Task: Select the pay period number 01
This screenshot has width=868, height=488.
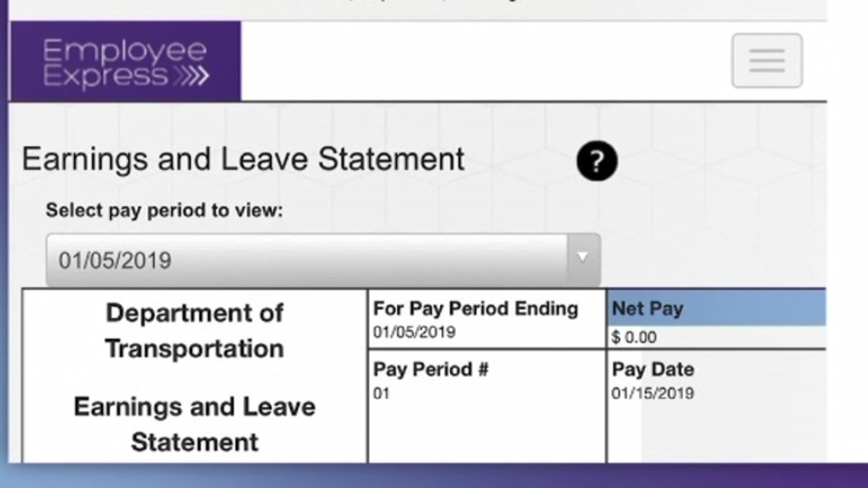Action: [x=381, y=393]
